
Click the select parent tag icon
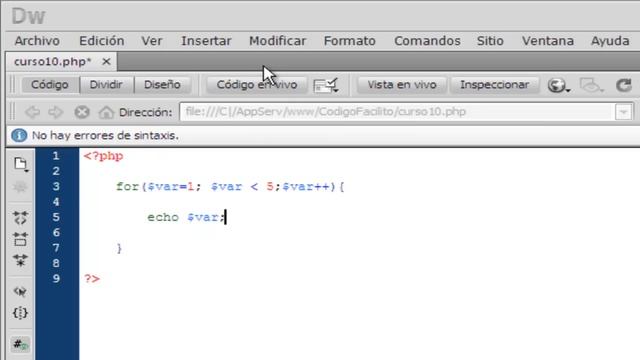pyautogui.click(x=20, y=291)
